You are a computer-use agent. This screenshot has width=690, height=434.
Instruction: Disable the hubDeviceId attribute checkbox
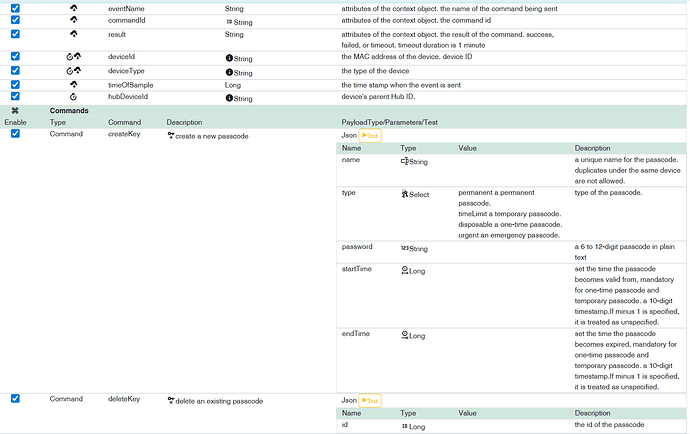(x=15, y=96)
